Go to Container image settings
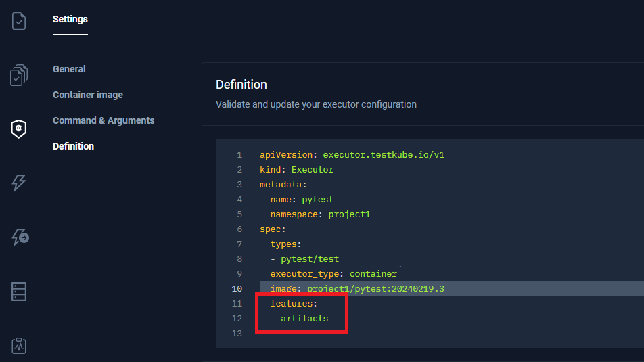This screenshot has width=644, height=362. 88,95
